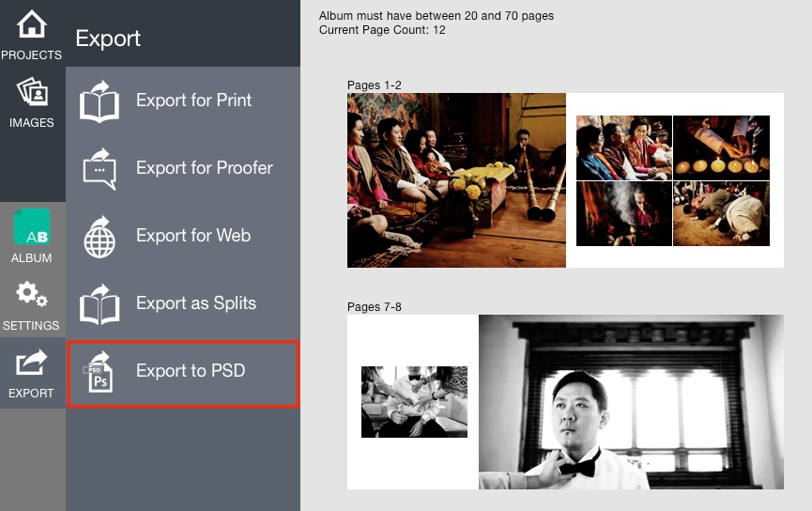Click the IMAGES label in sidebar
The height and width of the screenshot is (511, 812).
[32, 123]
